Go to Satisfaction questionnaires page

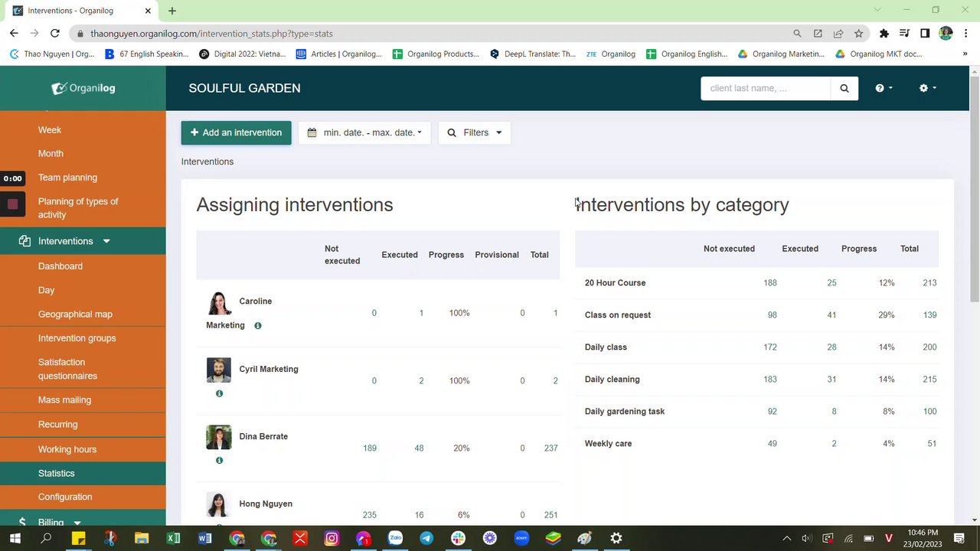(67, 369)
